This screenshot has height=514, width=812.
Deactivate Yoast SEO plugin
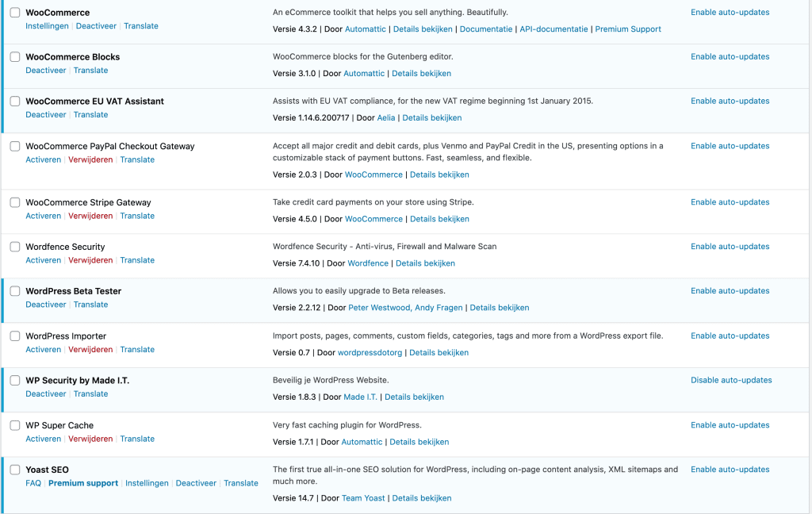click(x=197, y=483)
